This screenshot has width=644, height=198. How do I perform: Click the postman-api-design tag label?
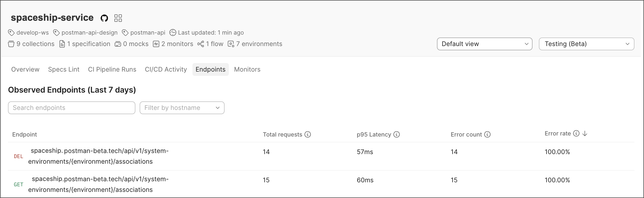89,33
